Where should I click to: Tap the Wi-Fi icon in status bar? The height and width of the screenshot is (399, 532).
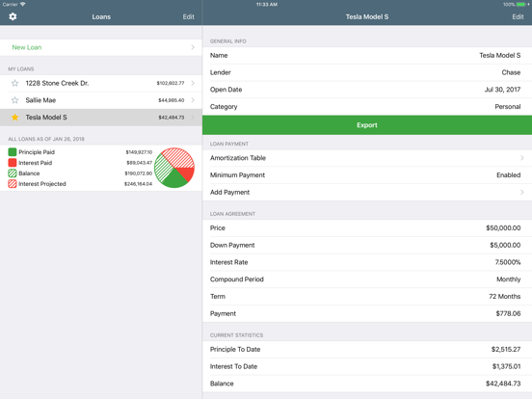[23, 4]
